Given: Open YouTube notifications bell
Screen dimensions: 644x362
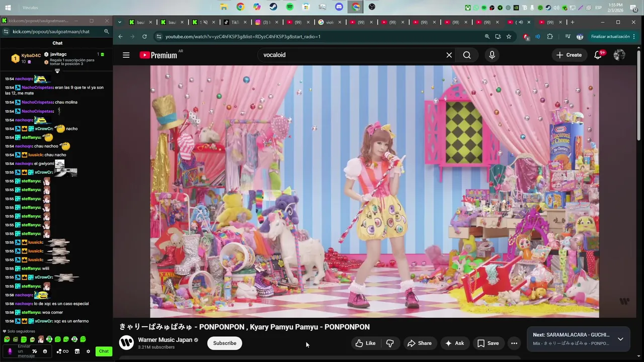Looking at the screenshot, I should [598, 55].
